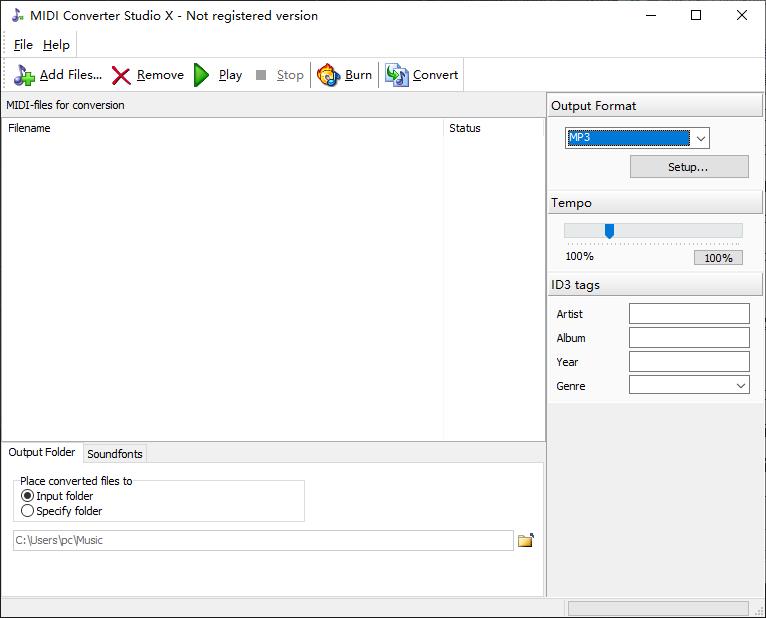Select the Specify folder radio button

(27, 511)
